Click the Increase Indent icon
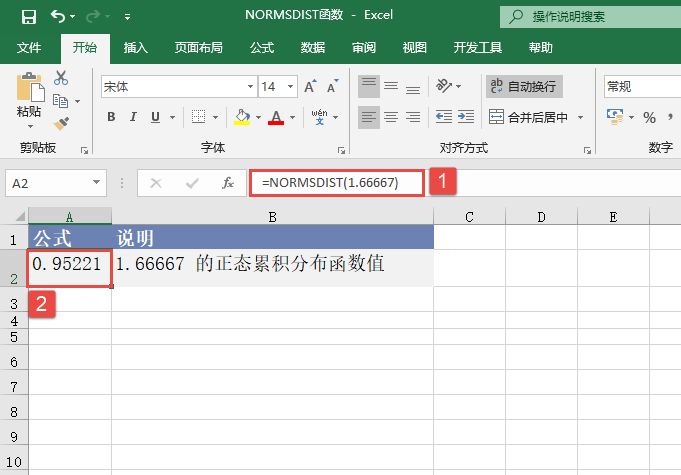681x475 pixels. 467,117
